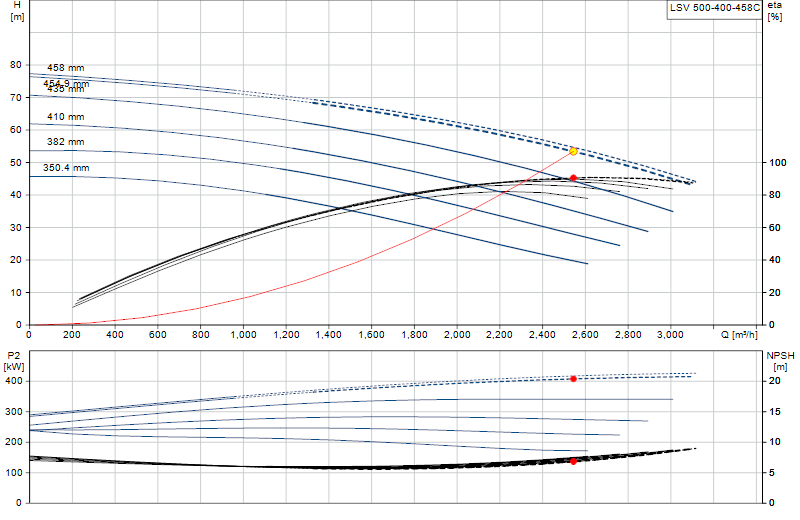Click the 458 mm impeller label

[66, 68]
